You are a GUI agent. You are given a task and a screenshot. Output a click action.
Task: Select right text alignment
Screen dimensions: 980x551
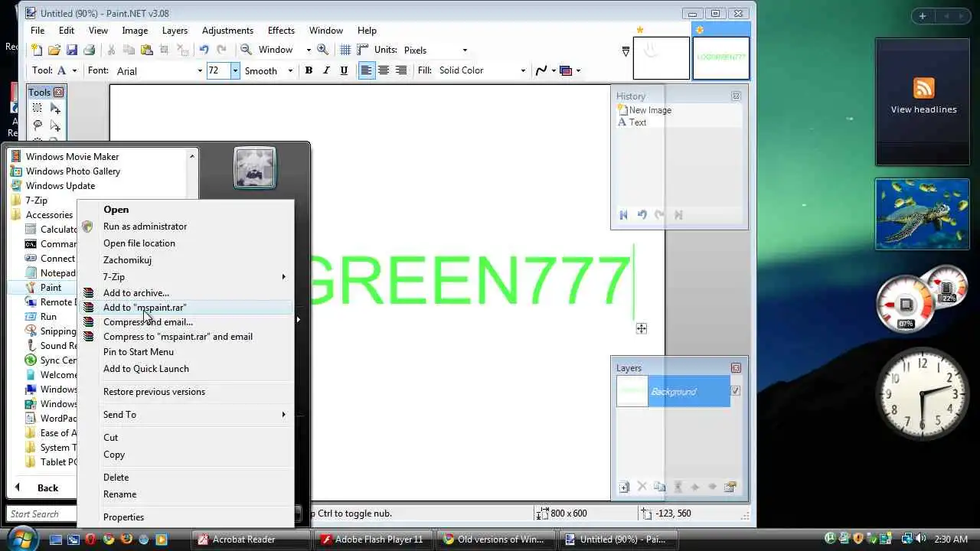(400, 70)
